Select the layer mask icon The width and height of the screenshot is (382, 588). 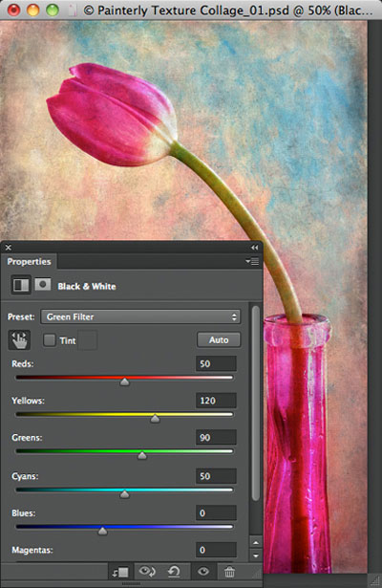pos(43,285)
